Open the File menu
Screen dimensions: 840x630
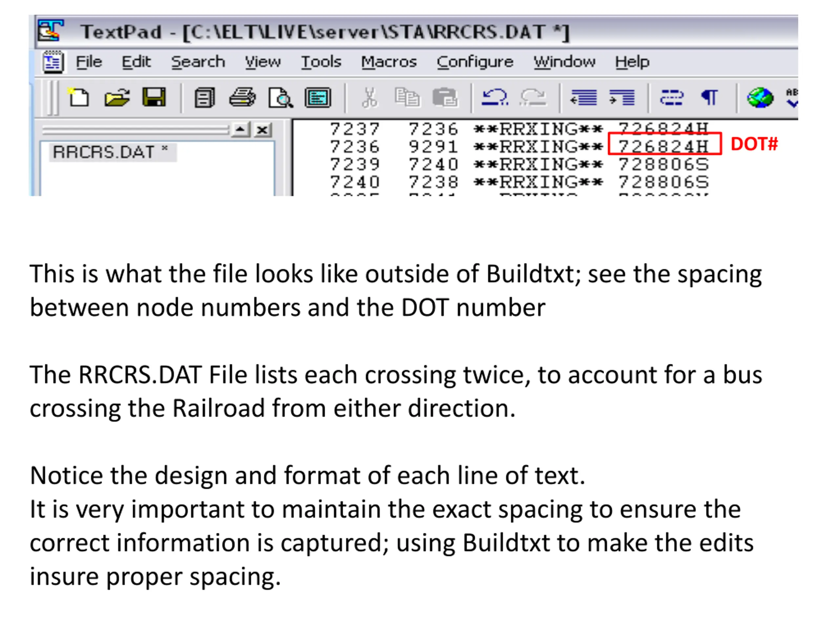(x=89, y=61)
